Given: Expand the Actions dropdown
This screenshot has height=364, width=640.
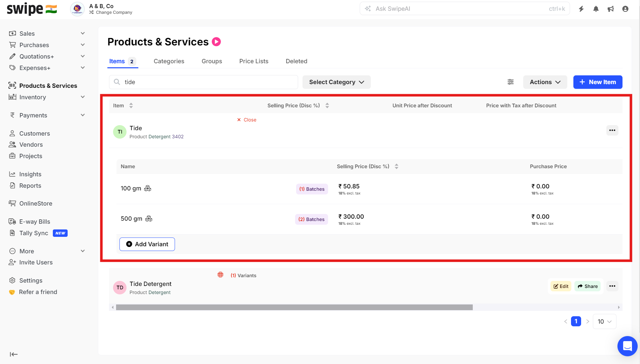Looking at the screenshot, I should tap(545, 82).
